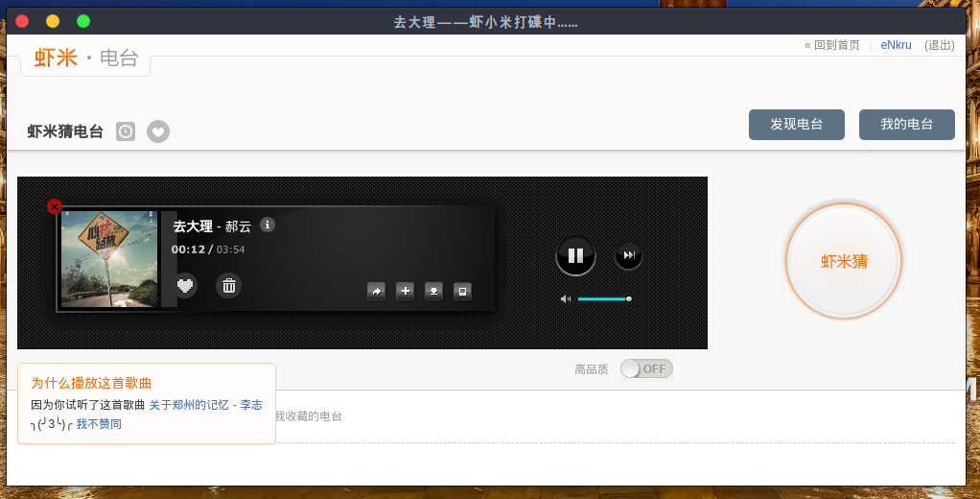Add the song using the plus icon
The width and height of the screenshot is (980, 499).
coord(405,291)
